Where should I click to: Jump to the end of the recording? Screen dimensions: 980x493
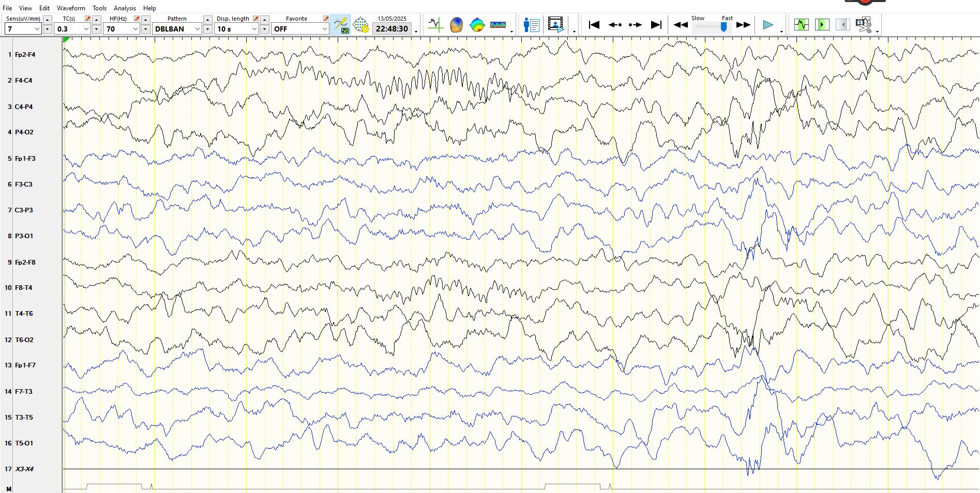click(656, 25)
